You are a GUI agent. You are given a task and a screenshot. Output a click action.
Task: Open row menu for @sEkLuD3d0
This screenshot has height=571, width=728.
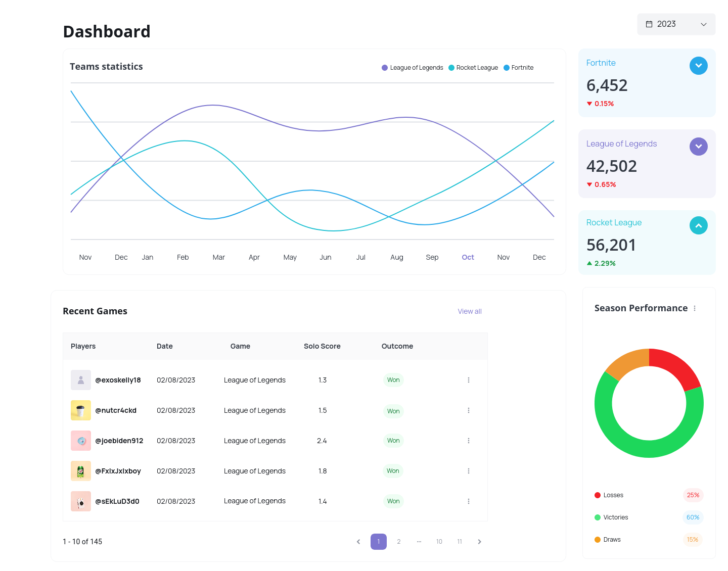[x=469, y=501]
